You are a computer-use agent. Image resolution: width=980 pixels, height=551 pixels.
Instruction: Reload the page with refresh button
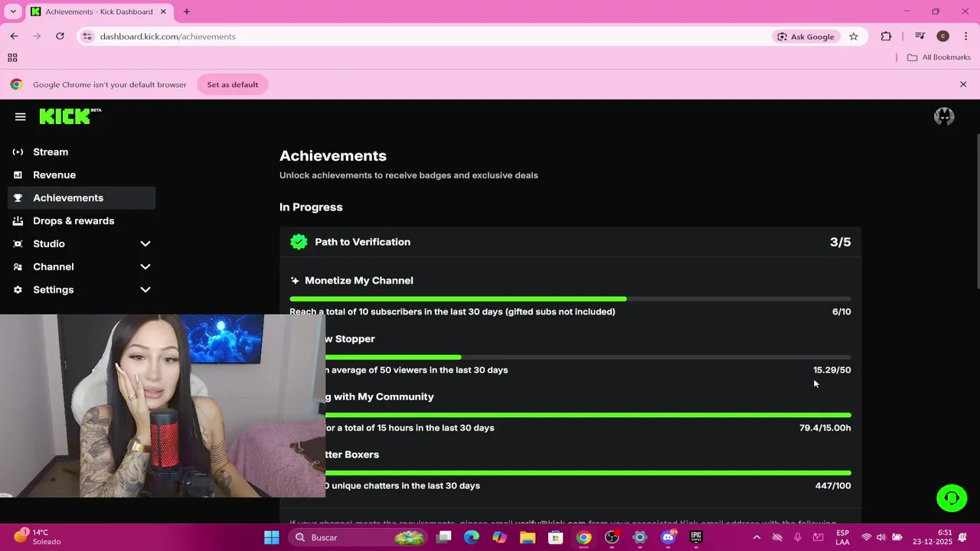[x=60, y=36]
